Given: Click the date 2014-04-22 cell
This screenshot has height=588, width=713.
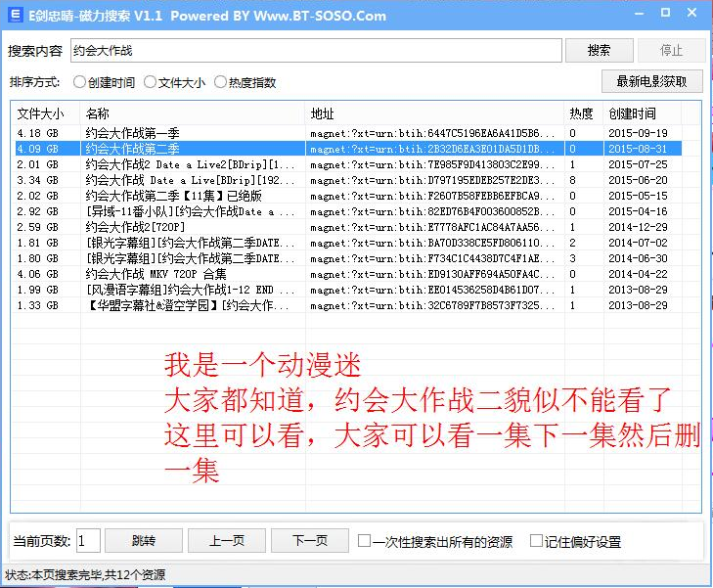Looking at the screenshot, I should coord(638,274).
